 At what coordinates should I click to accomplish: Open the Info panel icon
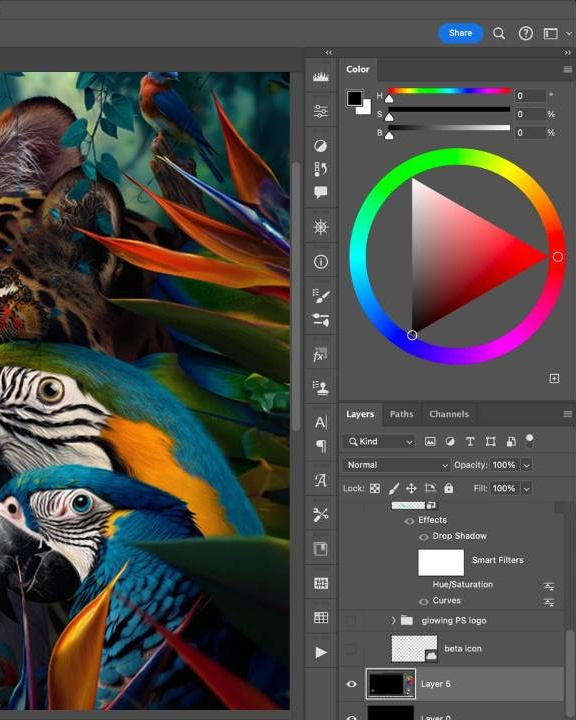click(x=321, y=262)
